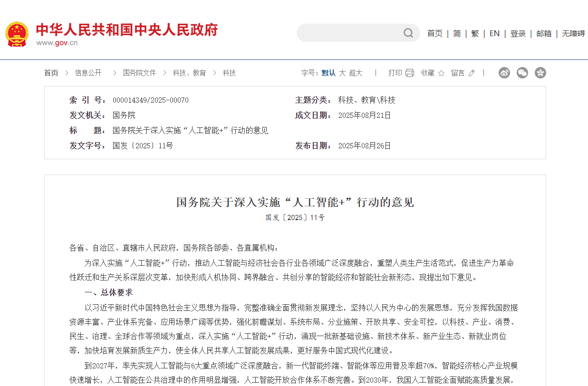The width and height of the screenshot is (588, 386).
Task: Select 超大 font size option
Action: pos(356,73)
